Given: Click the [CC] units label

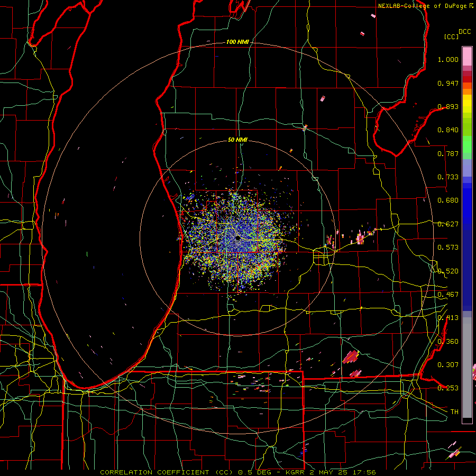Looking at the screenshot, I should pos(451,36).
